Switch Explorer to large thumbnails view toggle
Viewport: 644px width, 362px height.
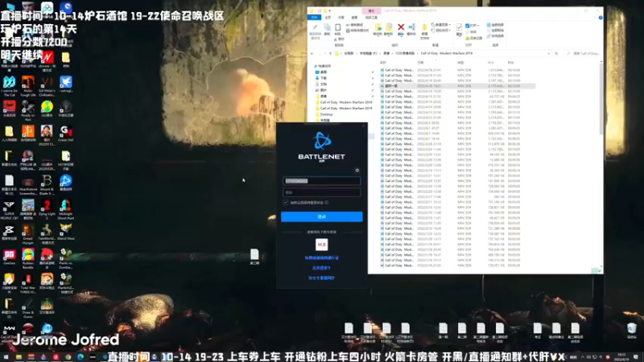point(600,270)
